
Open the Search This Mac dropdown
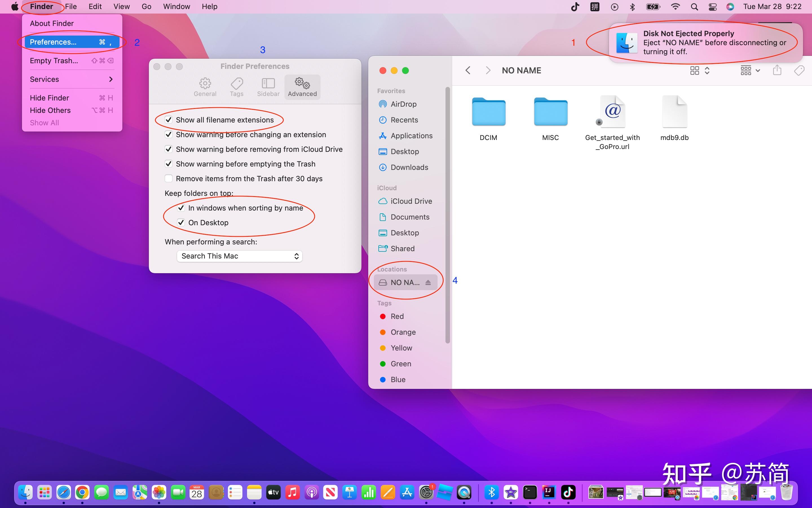(240, 256)
